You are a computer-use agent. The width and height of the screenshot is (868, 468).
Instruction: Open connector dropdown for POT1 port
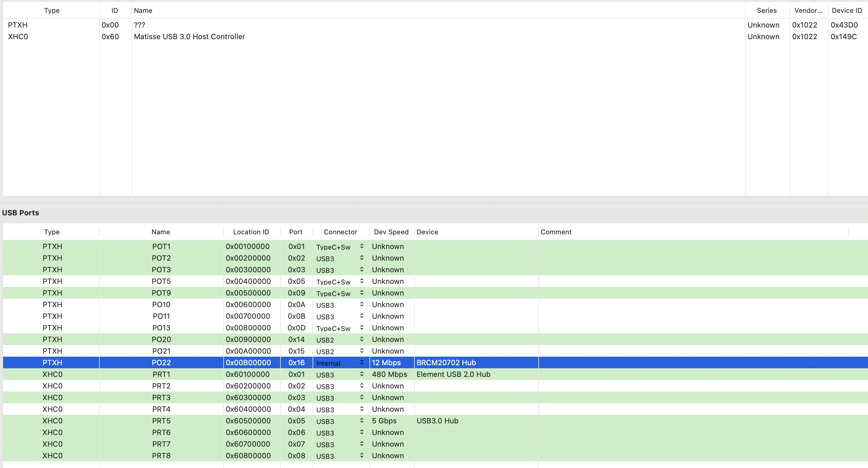point(362,246)
